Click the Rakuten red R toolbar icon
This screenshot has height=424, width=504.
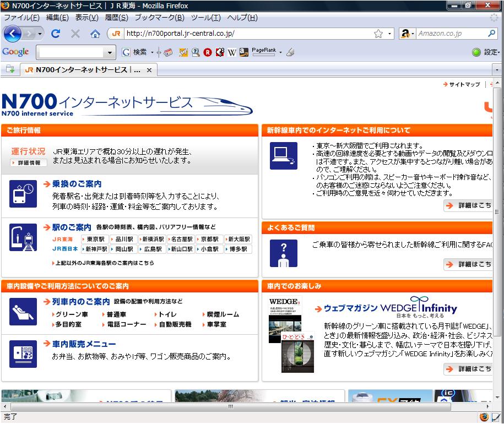208,52
